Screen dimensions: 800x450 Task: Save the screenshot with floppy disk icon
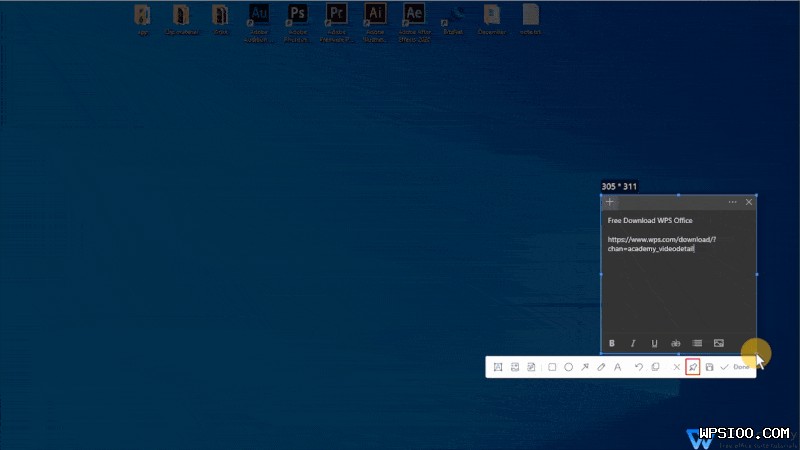709,367
